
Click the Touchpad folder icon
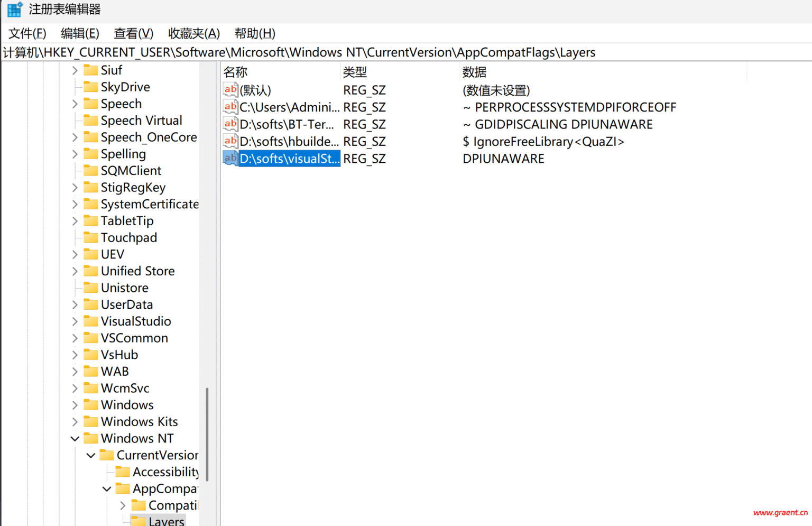90,237
